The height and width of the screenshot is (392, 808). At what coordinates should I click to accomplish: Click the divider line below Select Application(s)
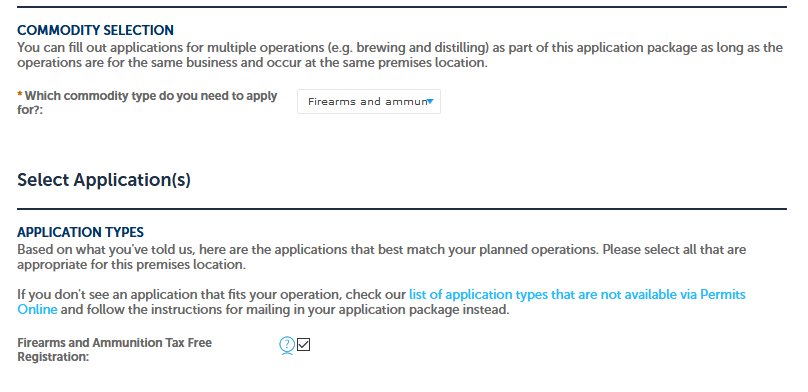tap(402, 209)
